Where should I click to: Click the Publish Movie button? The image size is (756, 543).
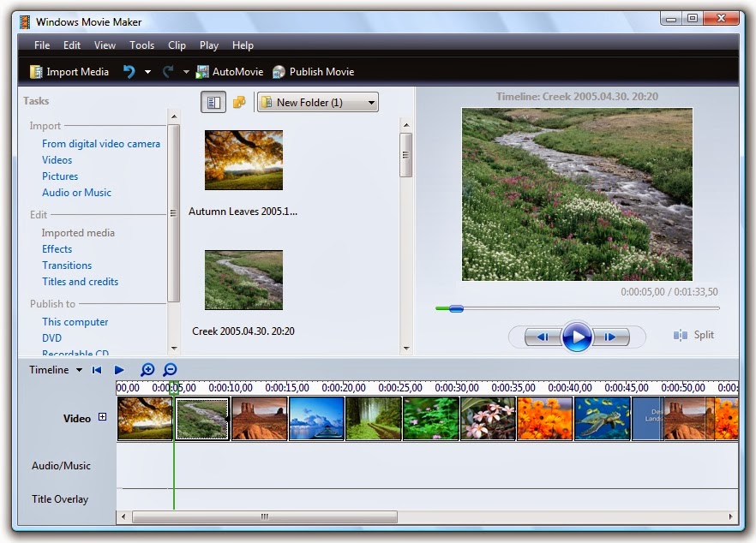pyautogui.click(x=314, y=72)
